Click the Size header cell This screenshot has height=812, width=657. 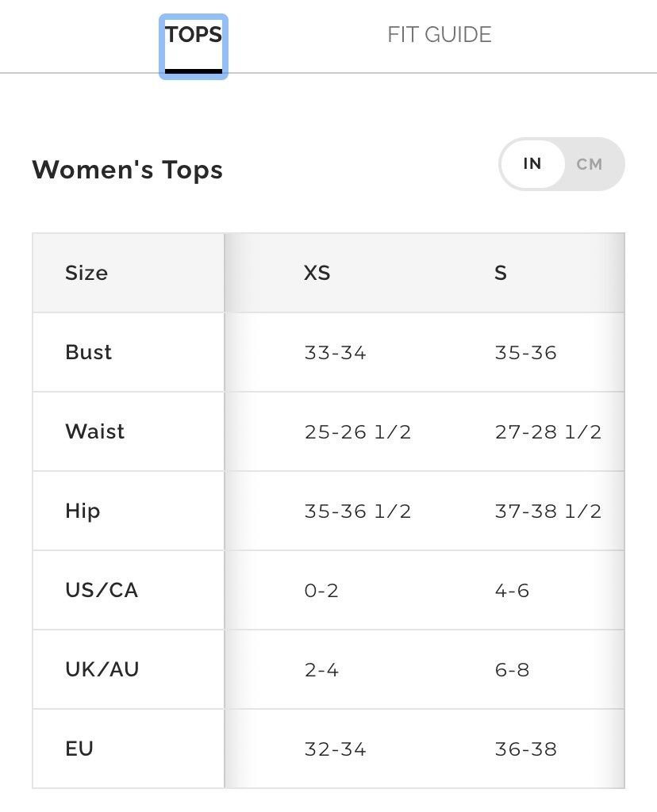coord(86,273)
